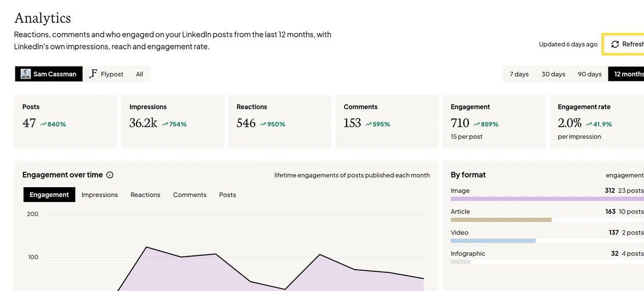Screen dimensions: 644x291
Task: Set time range to 90 days
Action: tap(590, 74)
